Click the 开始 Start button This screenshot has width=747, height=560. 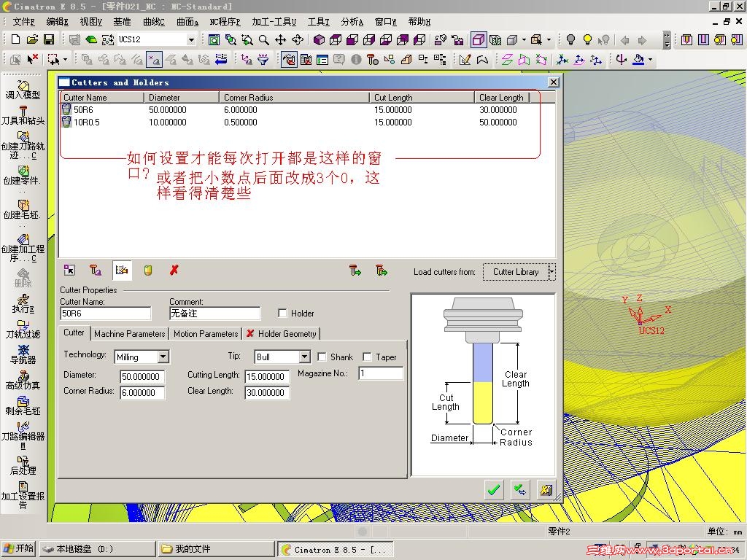click(18, 548)
